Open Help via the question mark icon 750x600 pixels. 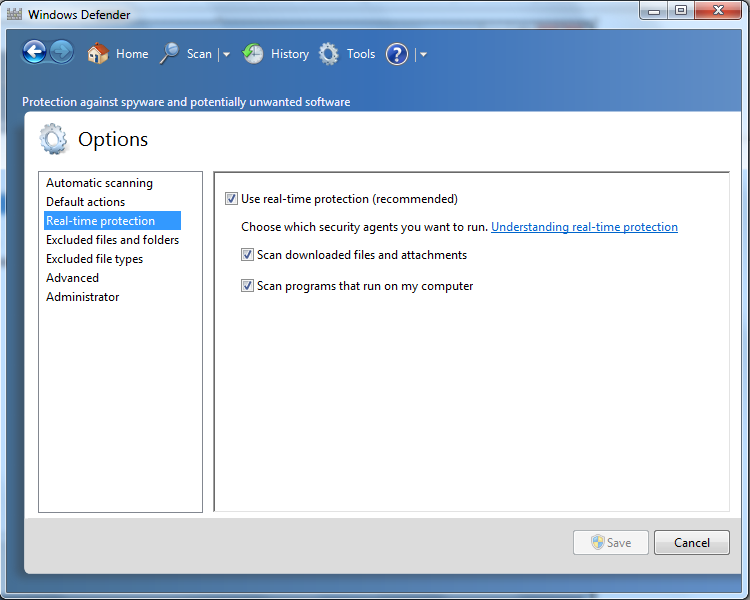397,54
